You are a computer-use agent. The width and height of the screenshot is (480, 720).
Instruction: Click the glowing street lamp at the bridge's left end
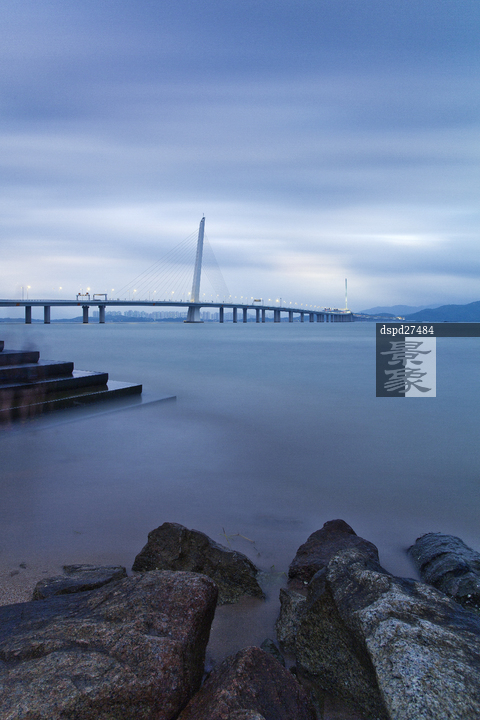(28, 287)
